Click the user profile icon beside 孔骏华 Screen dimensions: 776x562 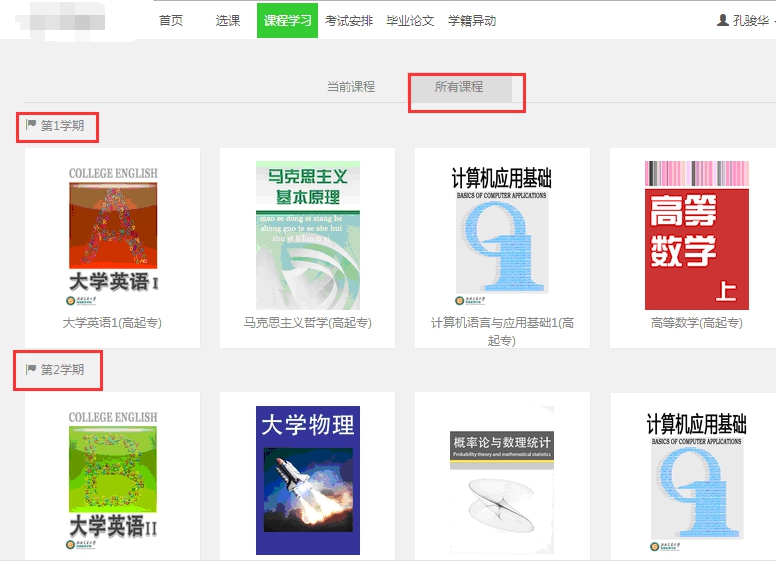tap(723, 20)
